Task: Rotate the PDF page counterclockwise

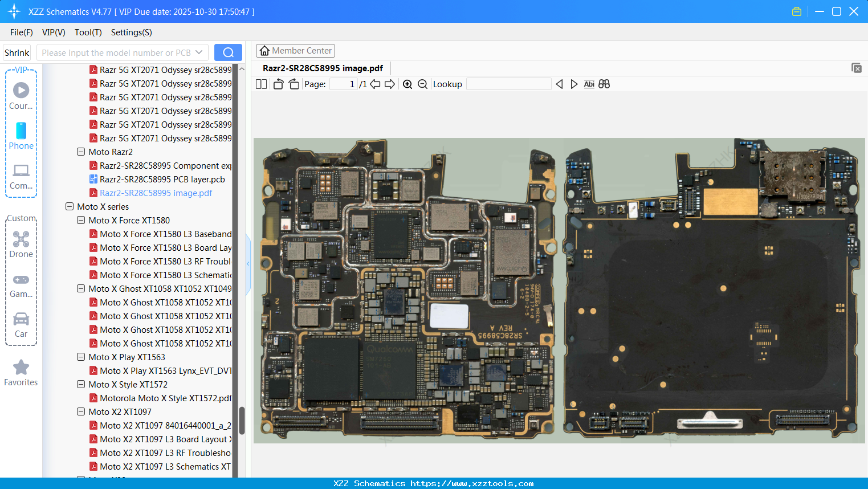Action: pyautogui.click(x=278, y=84)
